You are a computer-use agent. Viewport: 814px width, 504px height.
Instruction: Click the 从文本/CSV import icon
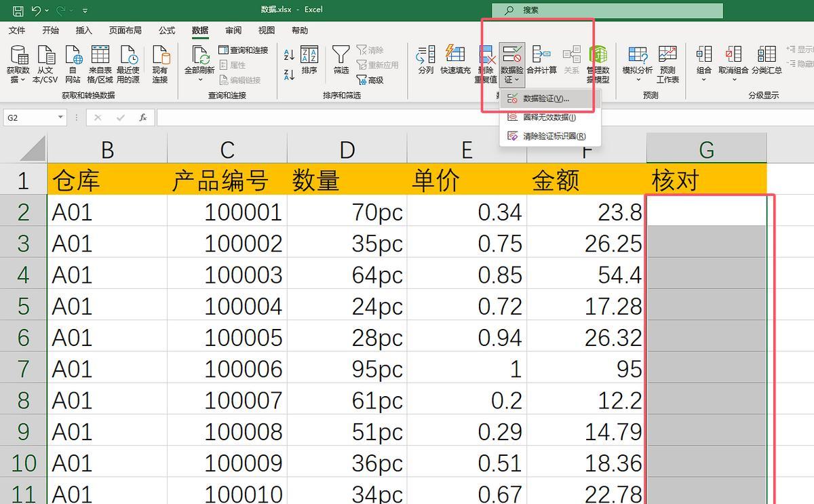[x=45, y=65]
